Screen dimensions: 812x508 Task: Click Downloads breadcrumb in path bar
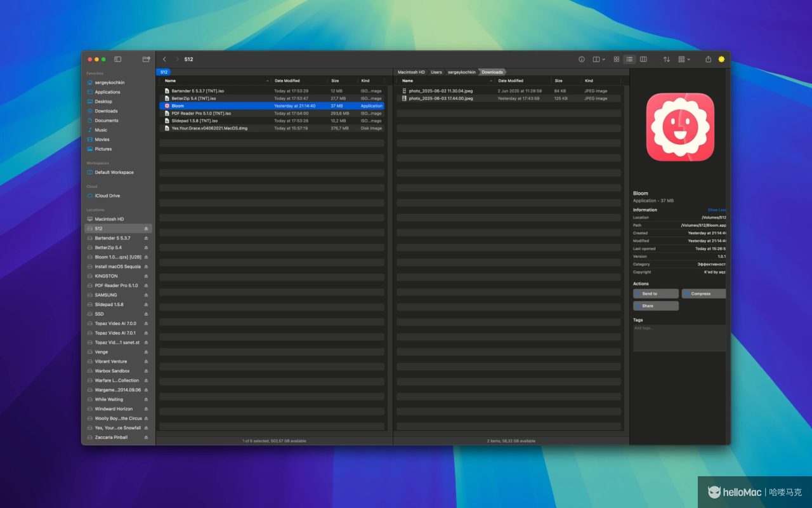coord(492,72)
